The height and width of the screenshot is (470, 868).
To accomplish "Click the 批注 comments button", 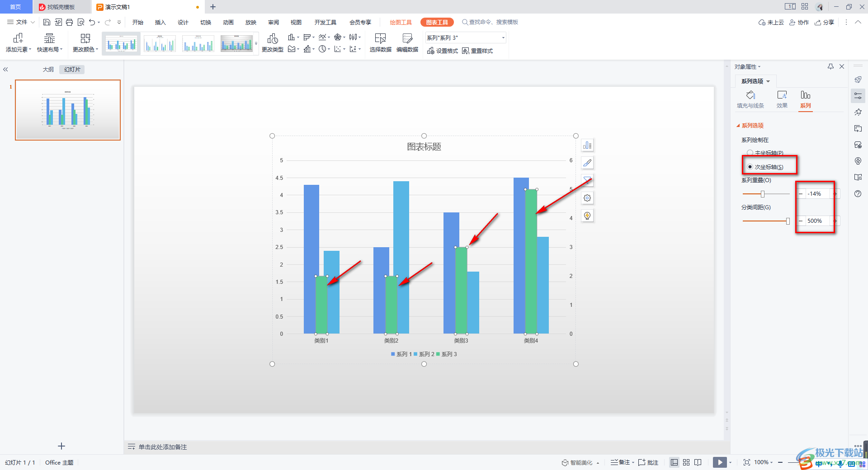I will pyautogui.click(x=648, y=462).
